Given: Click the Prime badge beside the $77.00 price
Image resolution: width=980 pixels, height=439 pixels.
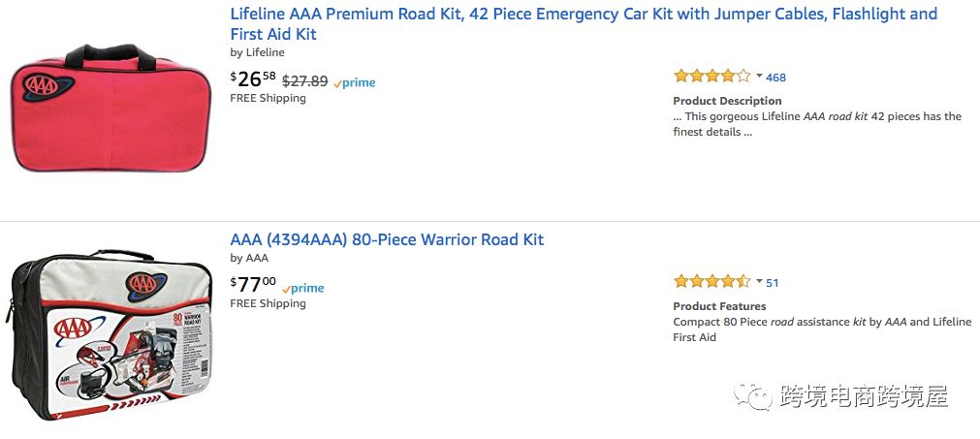Looking at the screenshot, I should [303, 288].
